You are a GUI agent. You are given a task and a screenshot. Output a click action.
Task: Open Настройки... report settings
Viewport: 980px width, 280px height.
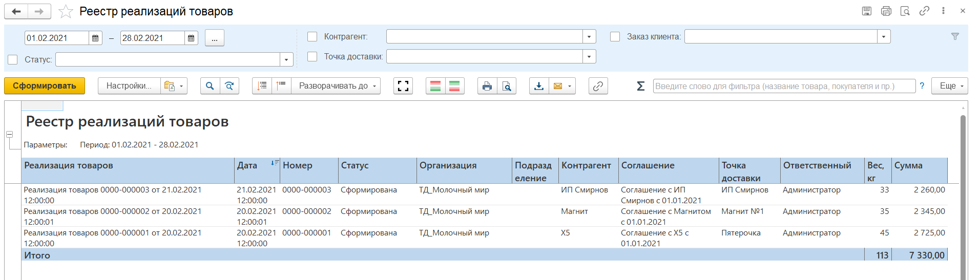point(129,86)
